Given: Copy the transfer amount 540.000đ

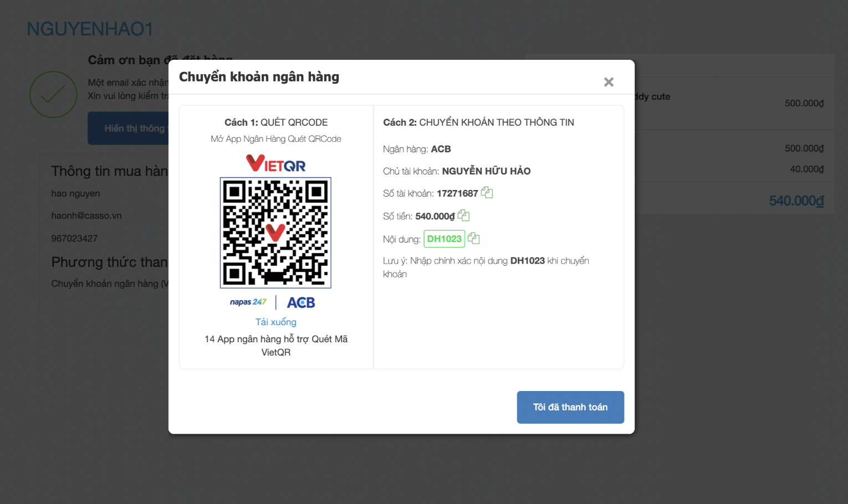Looking at the screenshot, I should coord(463,215).
